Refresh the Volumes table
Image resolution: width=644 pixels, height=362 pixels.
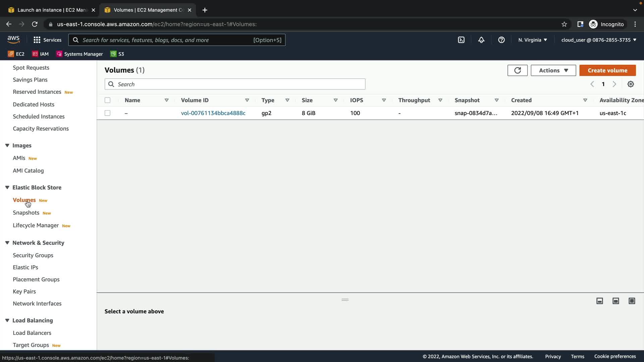click(517, 70)
